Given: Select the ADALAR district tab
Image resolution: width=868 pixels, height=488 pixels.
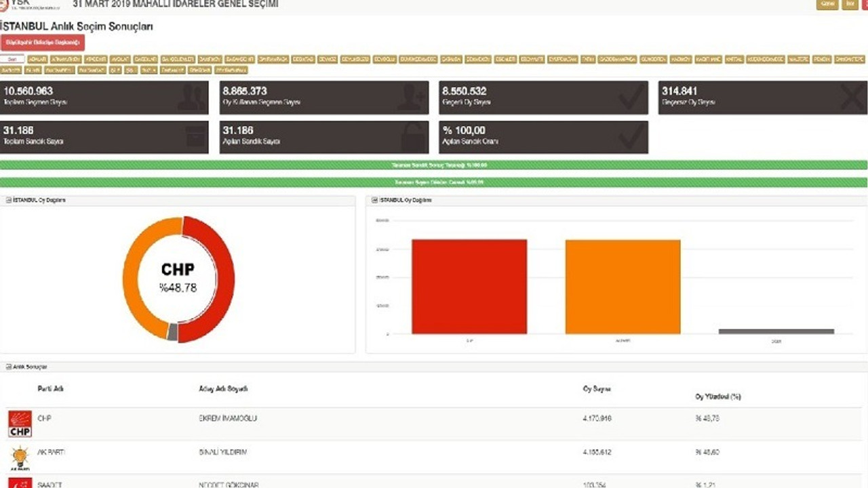Looking at the screenshot, I should point(37,60).
